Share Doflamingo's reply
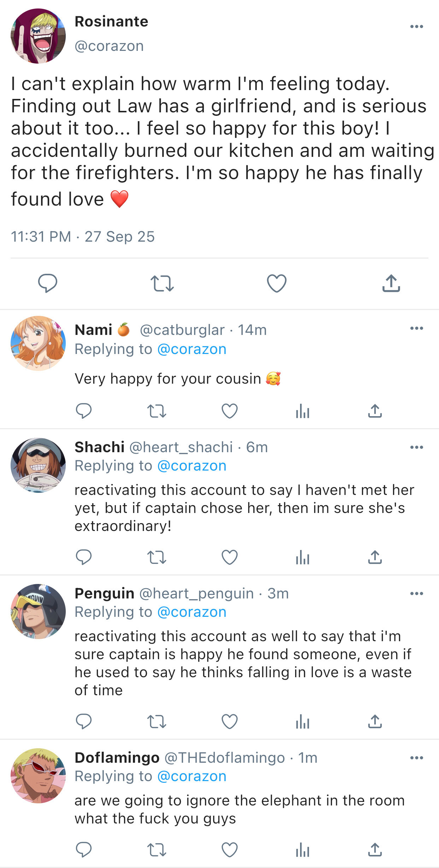 tap(375, 850)
